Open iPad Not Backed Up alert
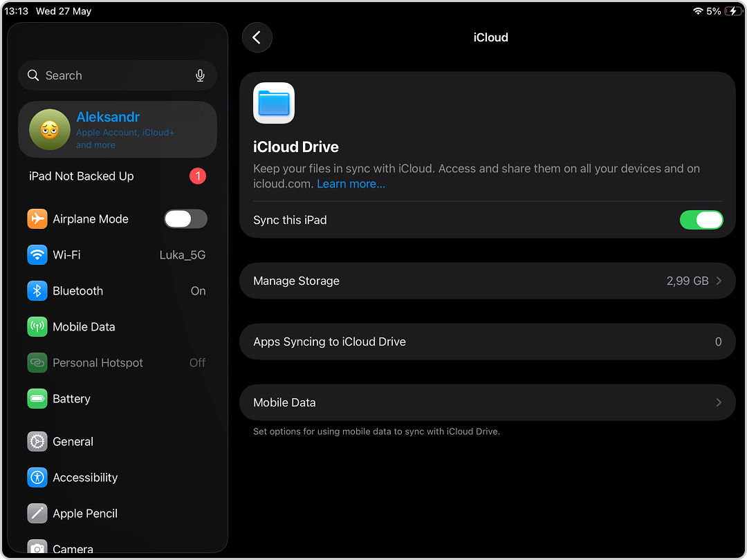Viewport: 747px width, 560px height. click(117, 176)
